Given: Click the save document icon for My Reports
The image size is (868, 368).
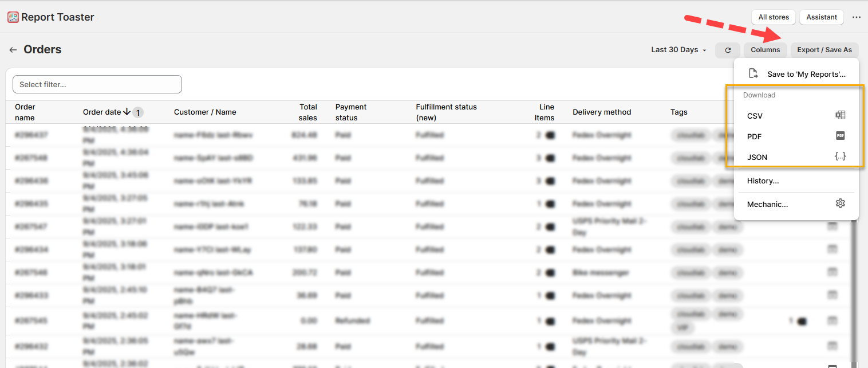Looking at the screenshot, I should point(754,74).
